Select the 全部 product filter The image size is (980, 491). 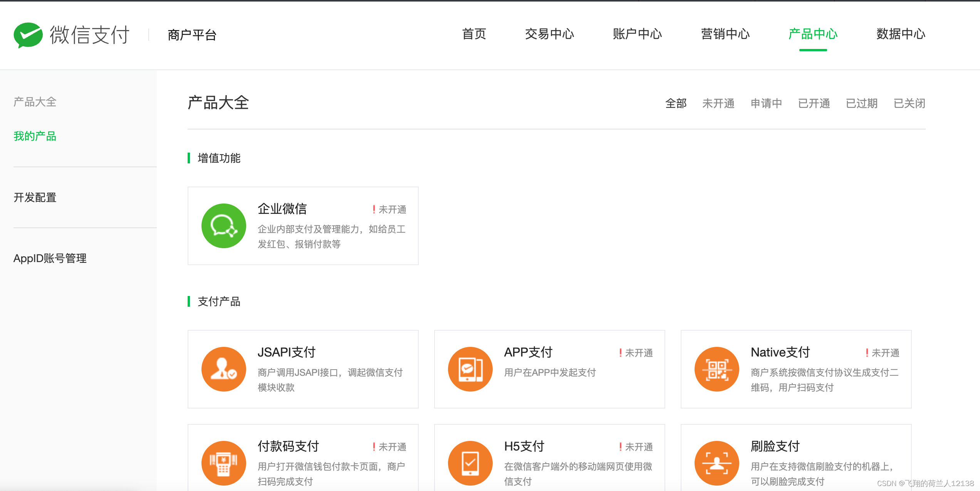click(676, 103)
